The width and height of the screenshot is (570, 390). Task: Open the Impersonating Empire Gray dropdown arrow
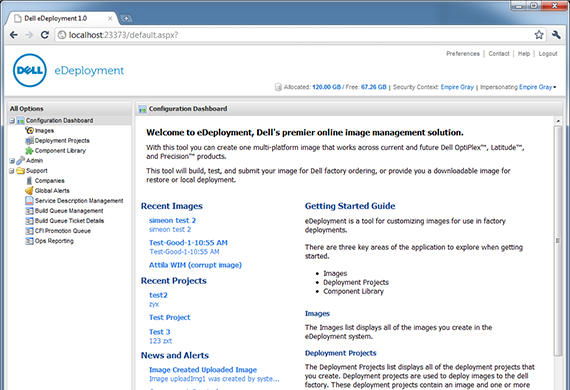point(555,87)
